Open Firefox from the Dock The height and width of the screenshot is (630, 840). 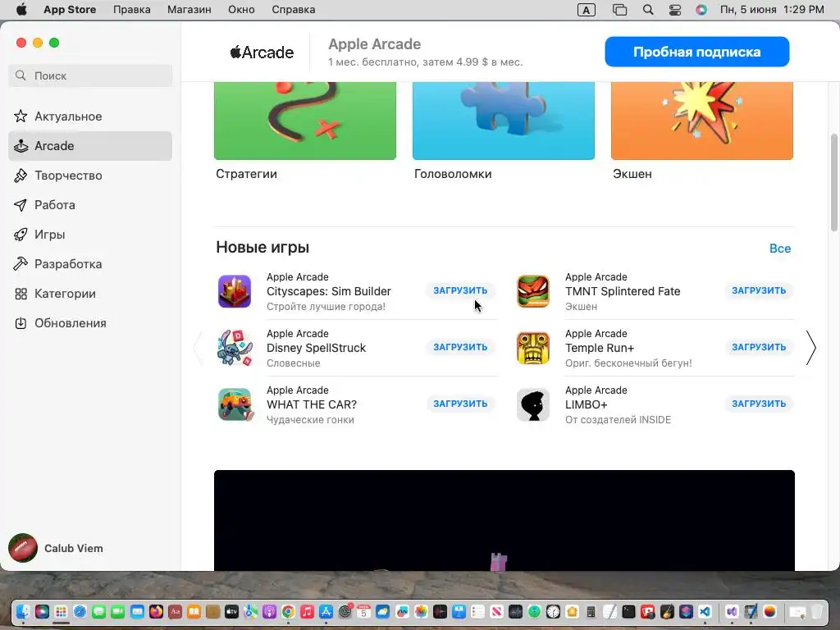(x=156, y=611)
